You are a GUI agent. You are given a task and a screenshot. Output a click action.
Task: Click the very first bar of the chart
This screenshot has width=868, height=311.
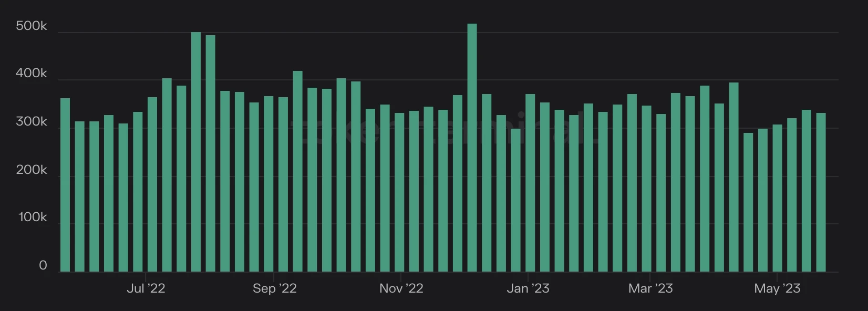tap(65, 185)
